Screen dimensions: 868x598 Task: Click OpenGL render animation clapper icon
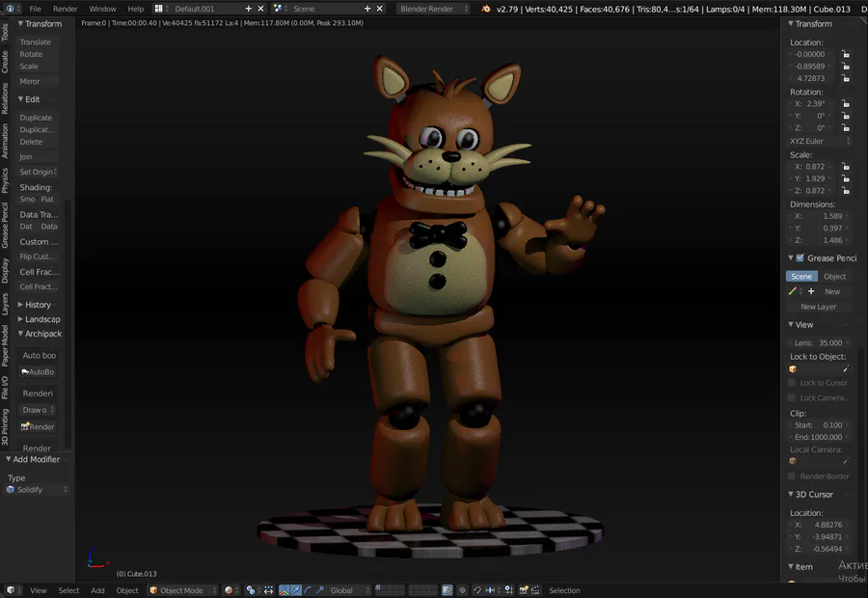535,590
